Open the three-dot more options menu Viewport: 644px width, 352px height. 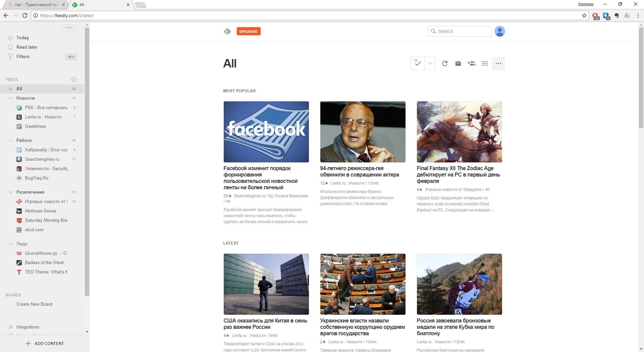click(498, 63)
